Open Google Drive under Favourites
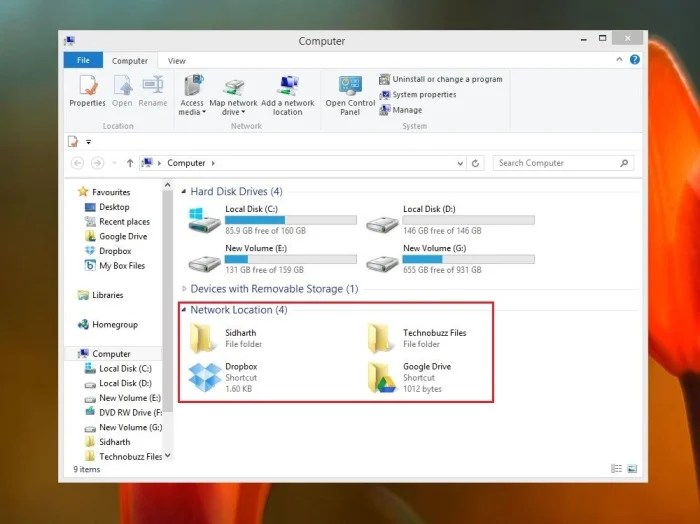This screenshot has height=524, width=700. coord(116,236)
